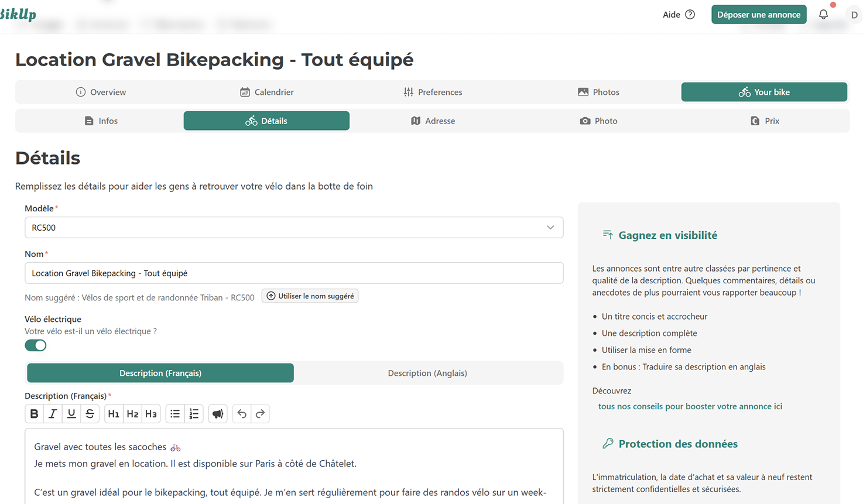This screenshot has width=863, height=504.
Task: Format text as Heading 1
Action: pos(114,413)
